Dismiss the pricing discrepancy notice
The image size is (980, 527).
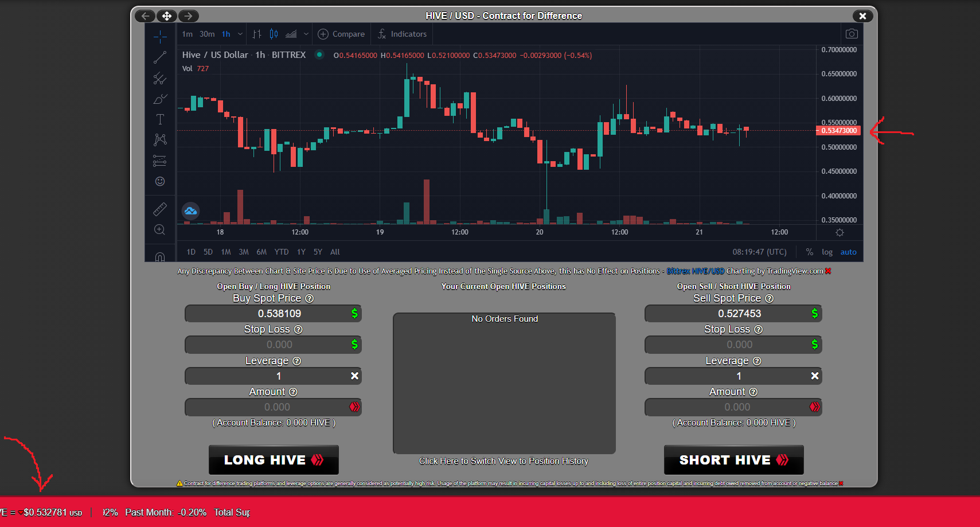click(828, 271)
